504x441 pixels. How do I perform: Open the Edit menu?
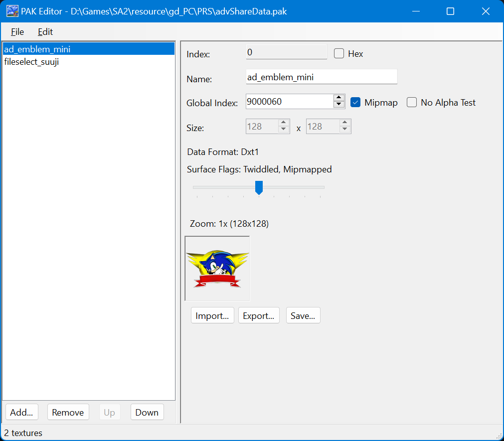pos(45,32)
